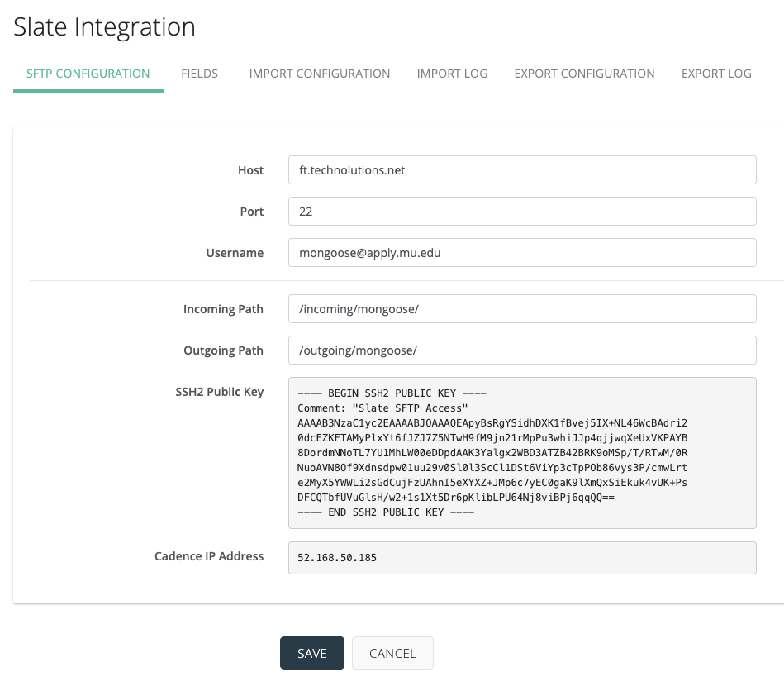Screen dimensions: 784x696
Task: Open the Fields tab
Action: pos(199,74)
